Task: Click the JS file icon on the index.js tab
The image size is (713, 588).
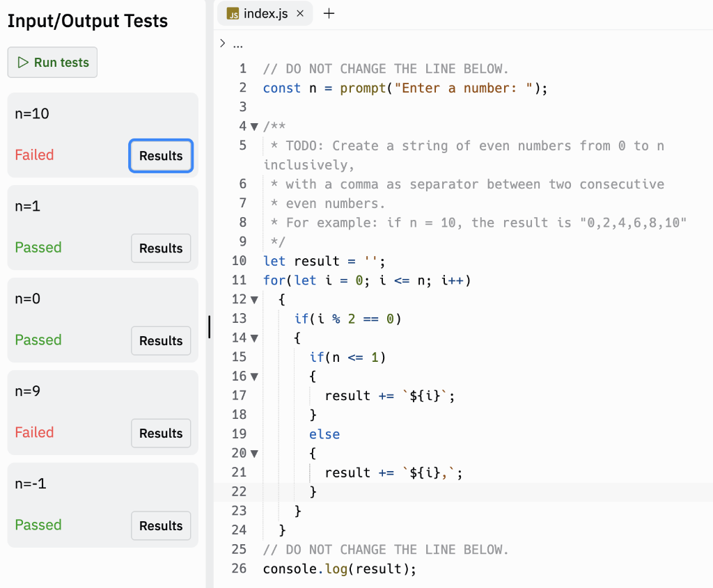Action: 233,13
